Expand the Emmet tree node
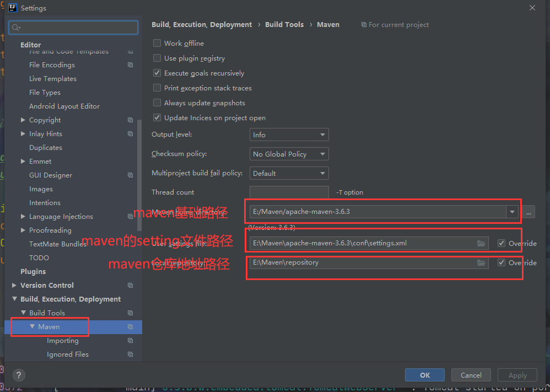This screenshot has width=550, height=392. click(x=23, y=162)
